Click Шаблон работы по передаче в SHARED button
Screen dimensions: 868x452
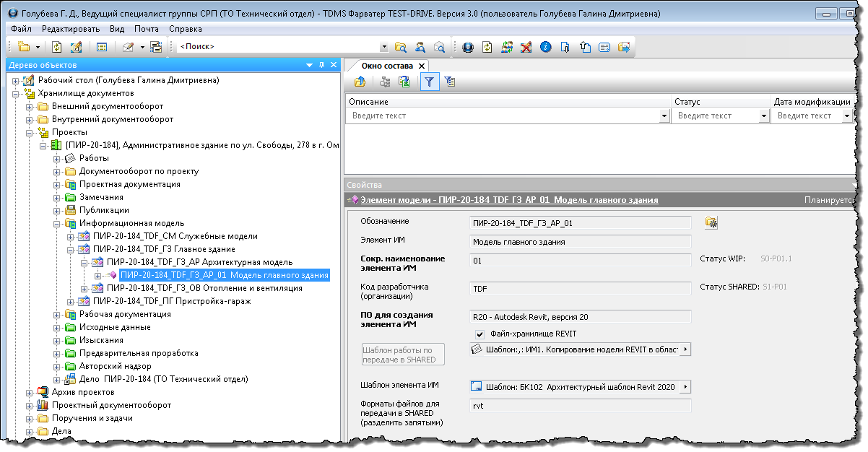coord(403,354)
